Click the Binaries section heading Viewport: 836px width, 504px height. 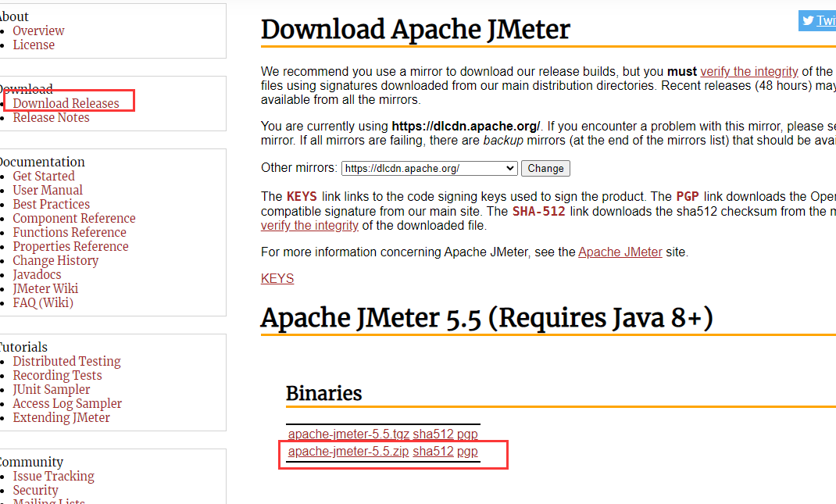tap(323, 393)
